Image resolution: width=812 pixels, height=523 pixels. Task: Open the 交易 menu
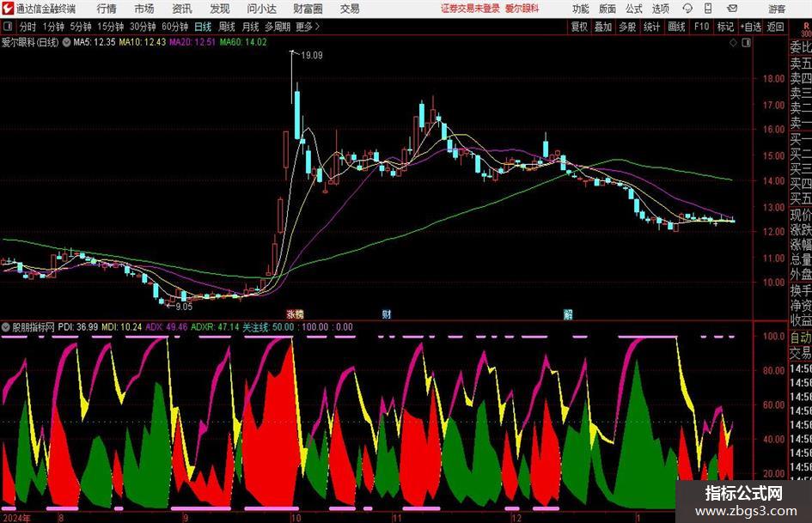coord(350,9)
